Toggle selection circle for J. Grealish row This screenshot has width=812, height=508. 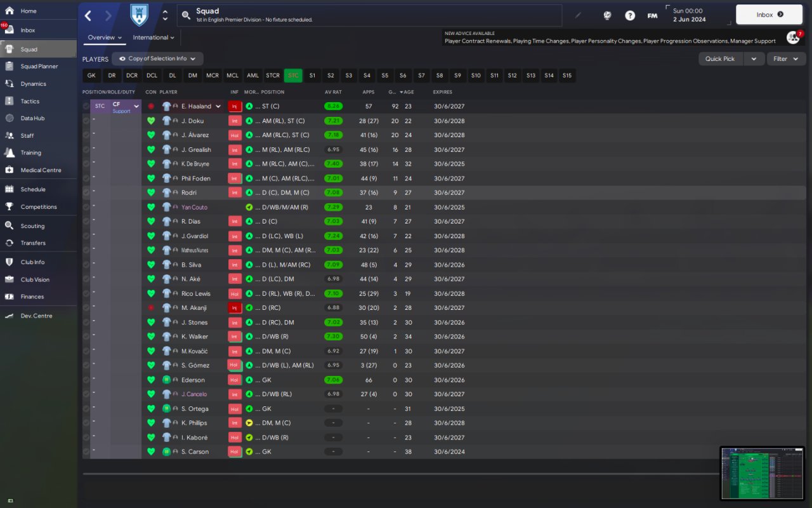tap(86, 150)
